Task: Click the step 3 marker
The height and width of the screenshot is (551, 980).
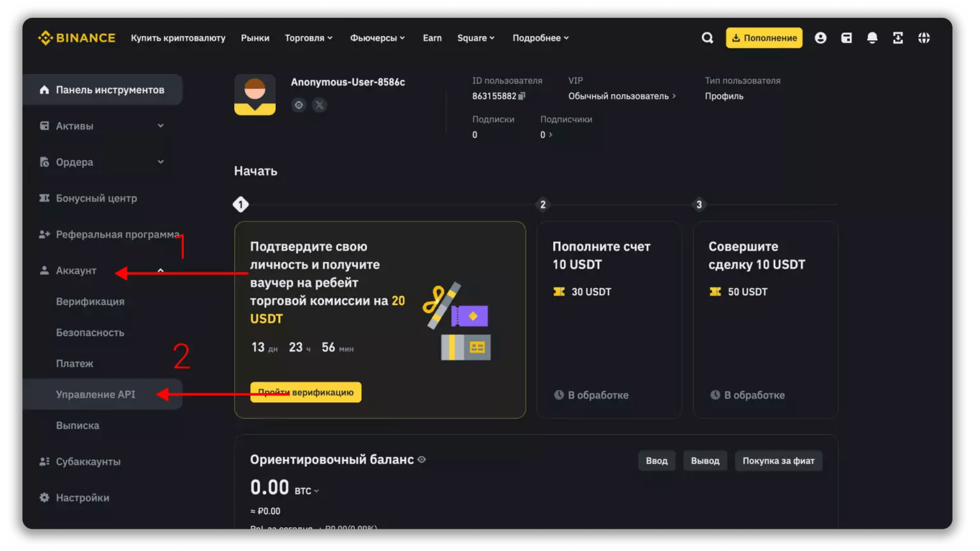Action: [699, 205]
